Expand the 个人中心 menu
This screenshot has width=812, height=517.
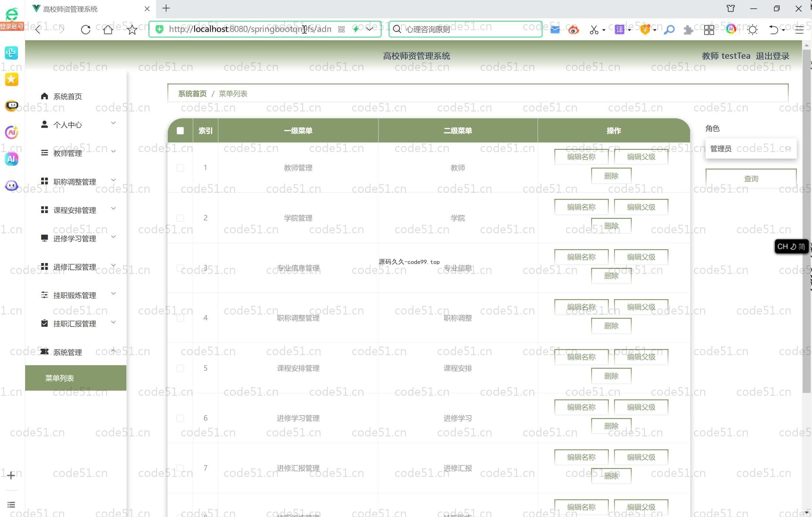(76, 125)
